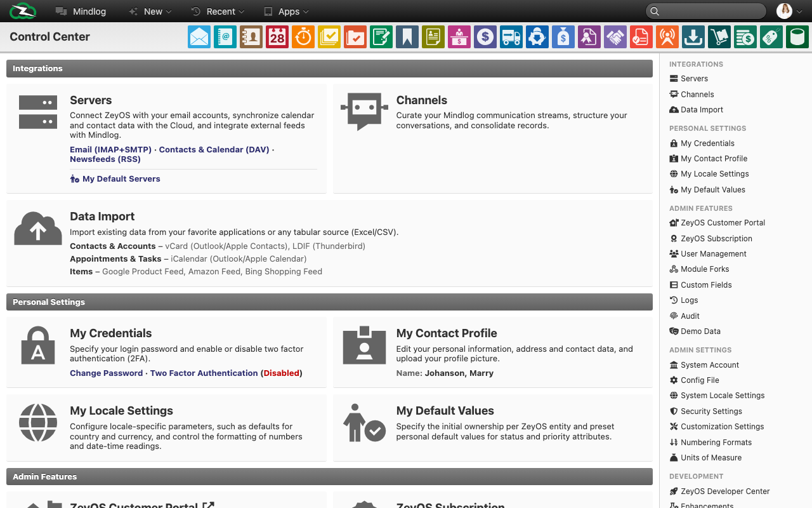Open Security Settings in the sidebar

click(705, 411)
